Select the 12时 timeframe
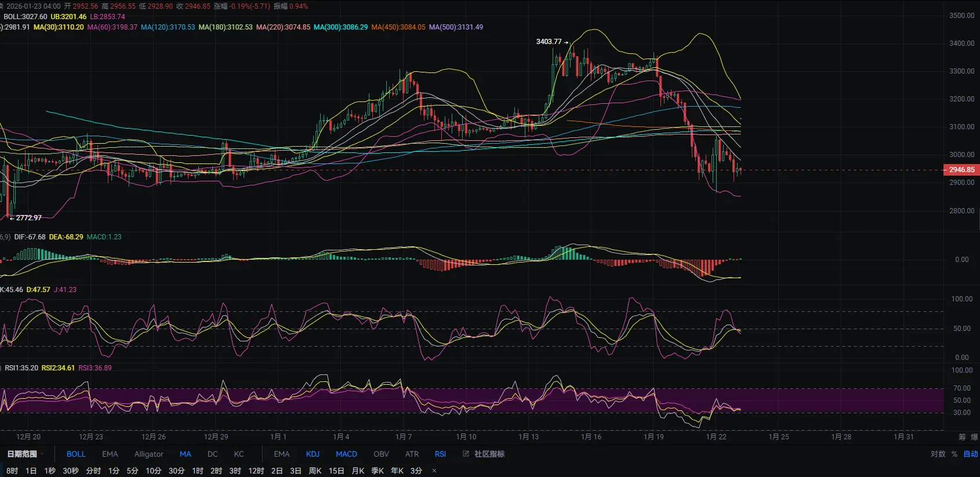Image resolution: width=980 pixels, height=477 pixels. pyautogui.click(x=256, y=471)
